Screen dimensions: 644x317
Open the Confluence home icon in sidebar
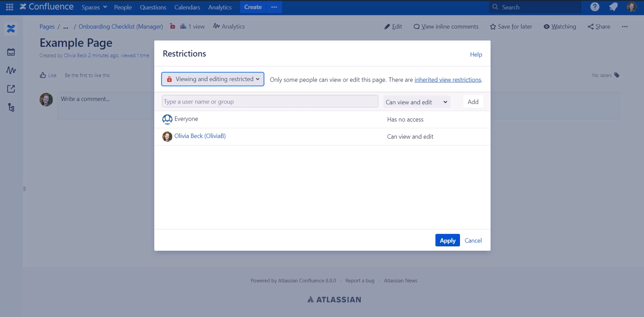tap(11, 28)
